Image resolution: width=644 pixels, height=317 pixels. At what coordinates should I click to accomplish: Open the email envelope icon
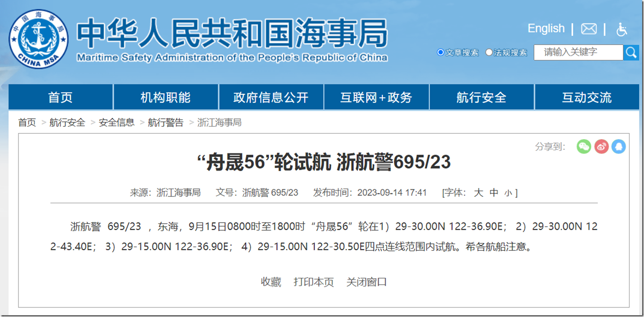click(588, 29)
